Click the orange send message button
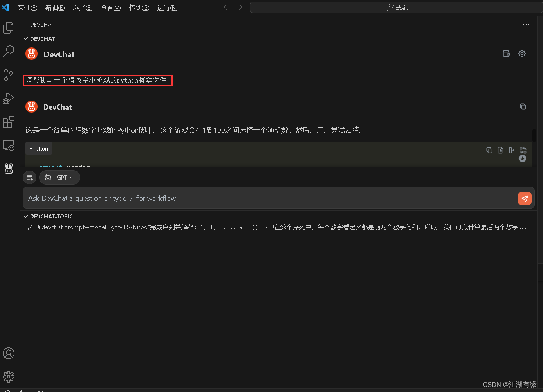Image resolution: width=543 pixels, height=392 pixels. 525,198
